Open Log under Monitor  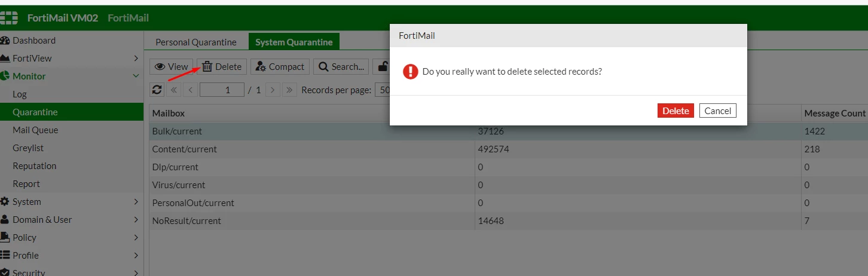20,94
